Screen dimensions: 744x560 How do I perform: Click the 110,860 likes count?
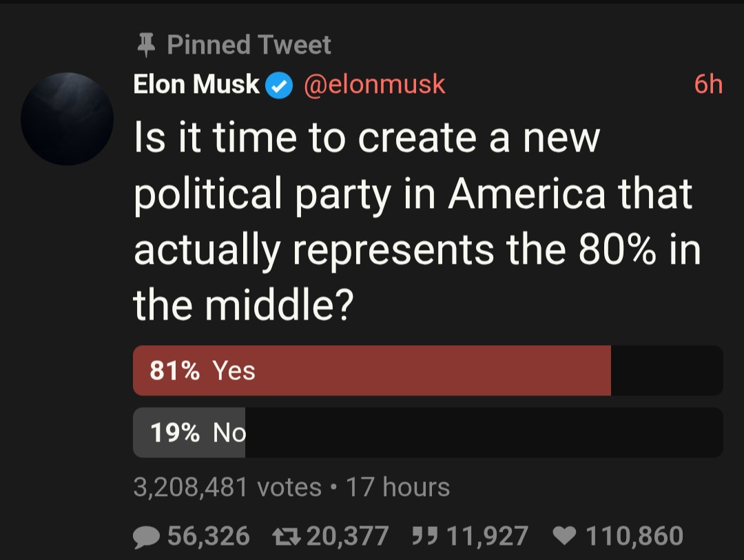pos(634,537)
